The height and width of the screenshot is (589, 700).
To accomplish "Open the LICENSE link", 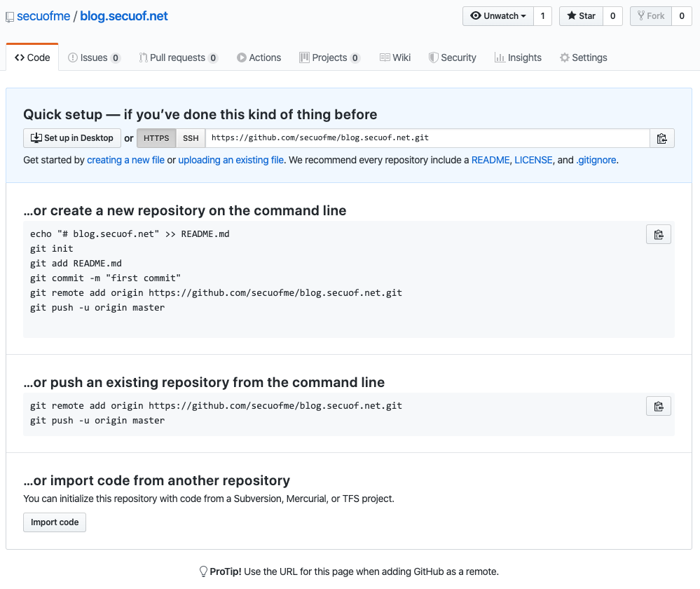I will (533, 160).
